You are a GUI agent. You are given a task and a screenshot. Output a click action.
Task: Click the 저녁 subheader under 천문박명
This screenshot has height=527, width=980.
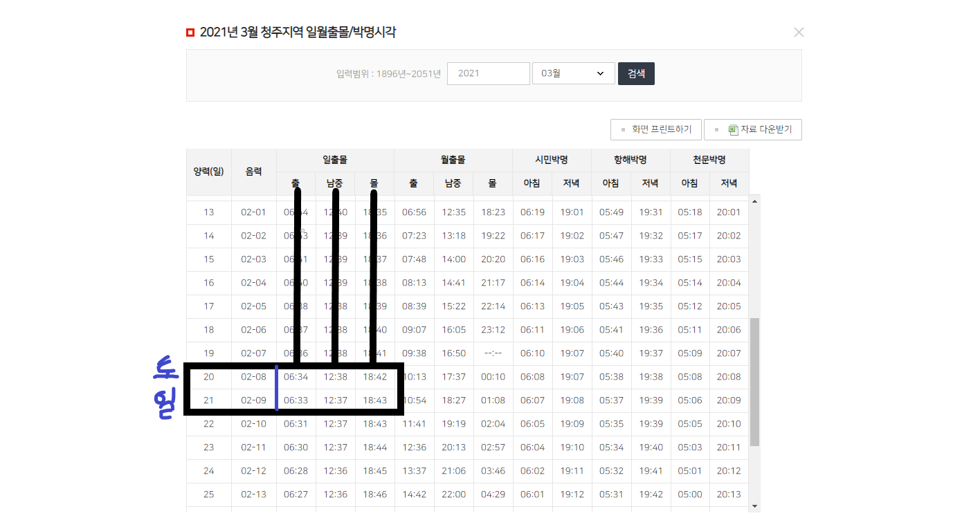tap(729, 183)
